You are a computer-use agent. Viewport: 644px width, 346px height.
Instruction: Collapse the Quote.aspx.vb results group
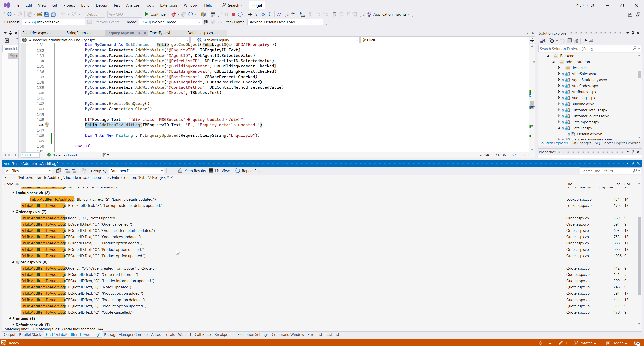[13, 262]
